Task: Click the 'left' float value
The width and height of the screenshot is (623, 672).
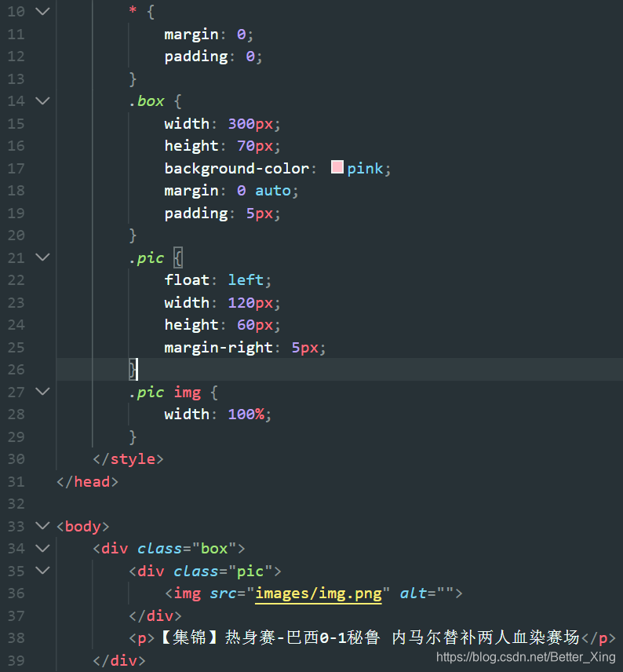Action: pos(246,279)
